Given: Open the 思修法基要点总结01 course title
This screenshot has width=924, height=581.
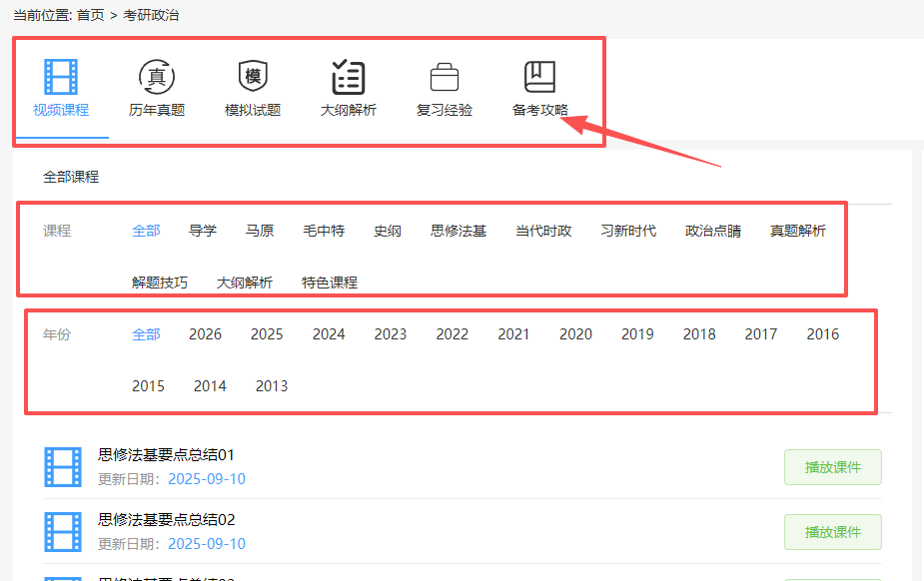Looking at the screenshot, I should [x=166, y=455].
